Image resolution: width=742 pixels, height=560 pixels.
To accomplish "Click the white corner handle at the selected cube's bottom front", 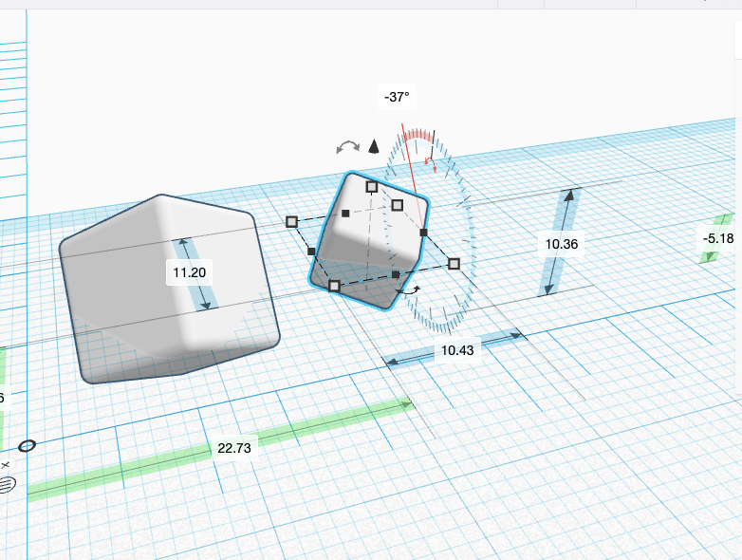I will pyautogui.click(x=334, y=286).
